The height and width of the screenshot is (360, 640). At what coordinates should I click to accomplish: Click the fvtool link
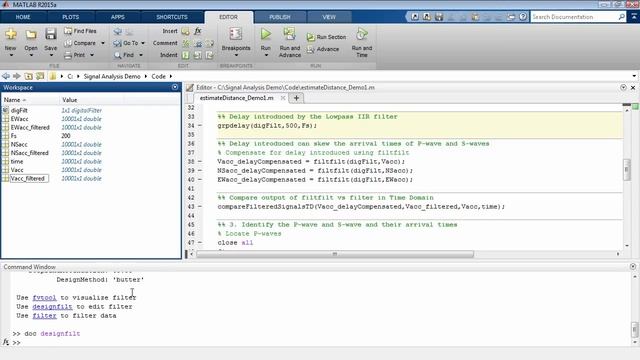[x=44, y=298]
